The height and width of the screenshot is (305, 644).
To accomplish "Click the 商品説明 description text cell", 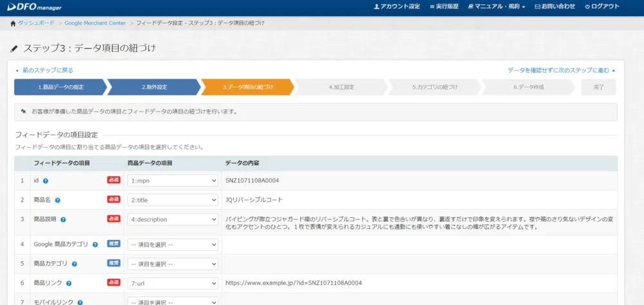I will tap(419, 223).
